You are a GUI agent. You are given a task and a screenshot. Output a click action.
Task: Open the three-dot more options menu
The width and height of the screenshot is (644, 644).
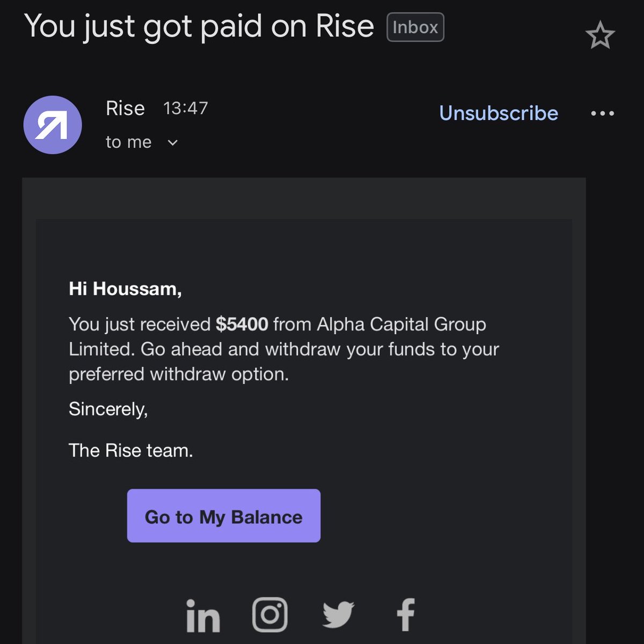click(602, 113)
